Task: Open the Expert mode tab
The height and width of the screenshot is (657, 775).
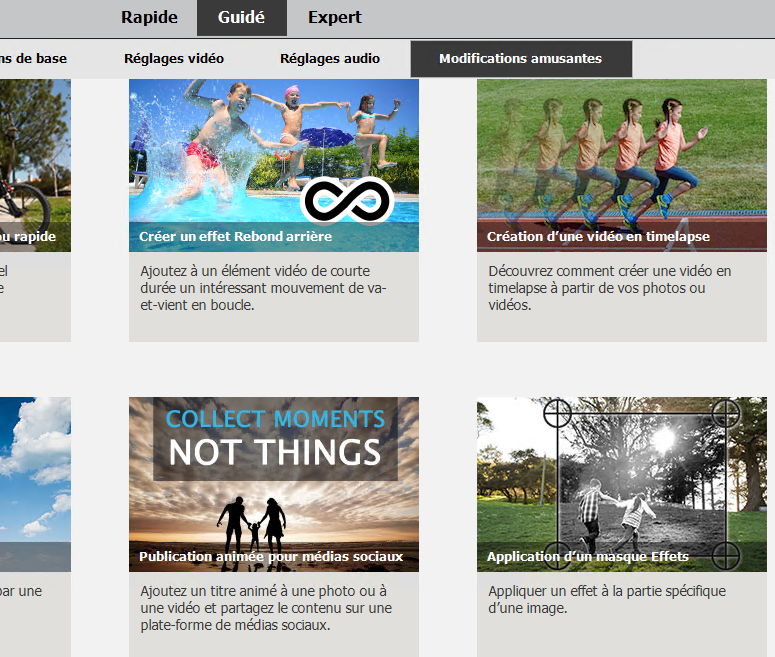Action: 334,17
